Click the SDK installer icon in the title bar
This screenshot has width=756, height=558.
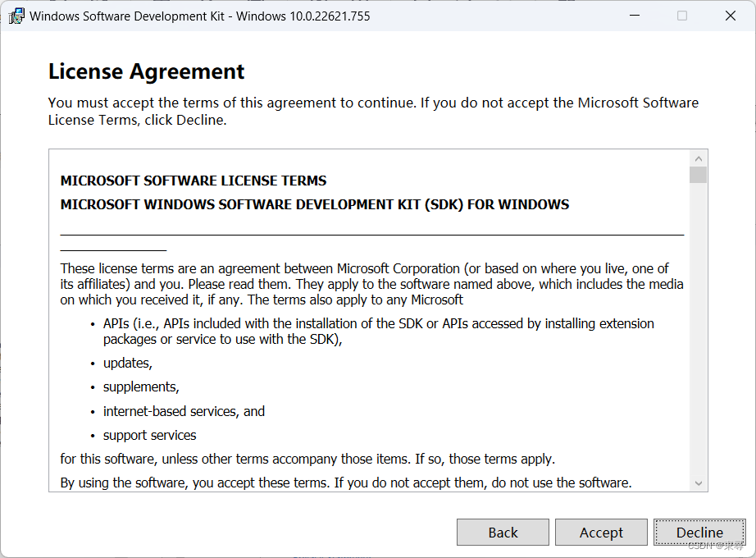[16, 16]
